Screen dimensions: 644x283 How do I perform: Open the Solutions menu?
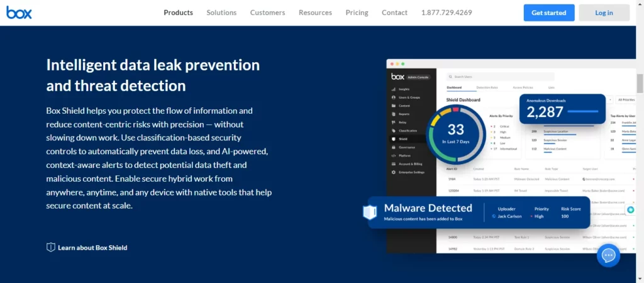tap(221, 13)
